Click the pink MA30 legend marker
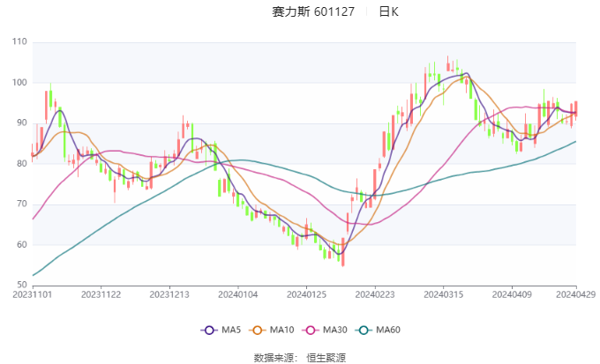Screen dimensions: 600x364 311,330
